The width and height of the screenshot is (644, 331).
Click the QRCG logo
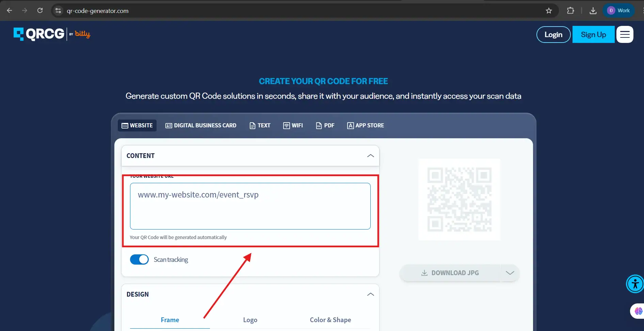point(39,34)
